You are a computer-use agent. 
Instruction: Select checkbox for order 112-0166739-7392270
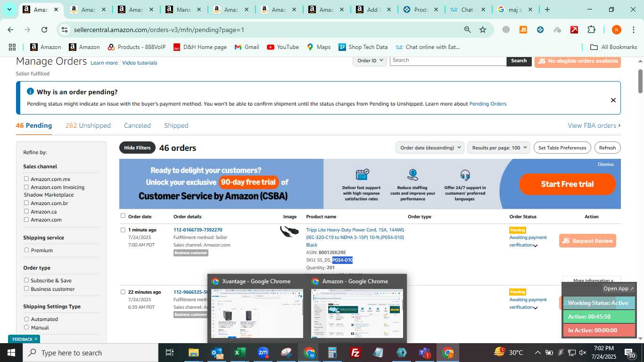coord(123,230)
